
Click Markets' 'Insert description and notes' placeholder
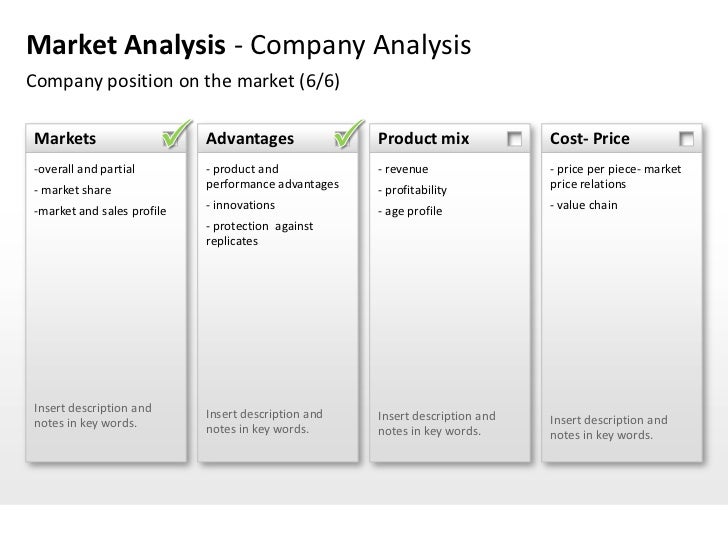92,415
